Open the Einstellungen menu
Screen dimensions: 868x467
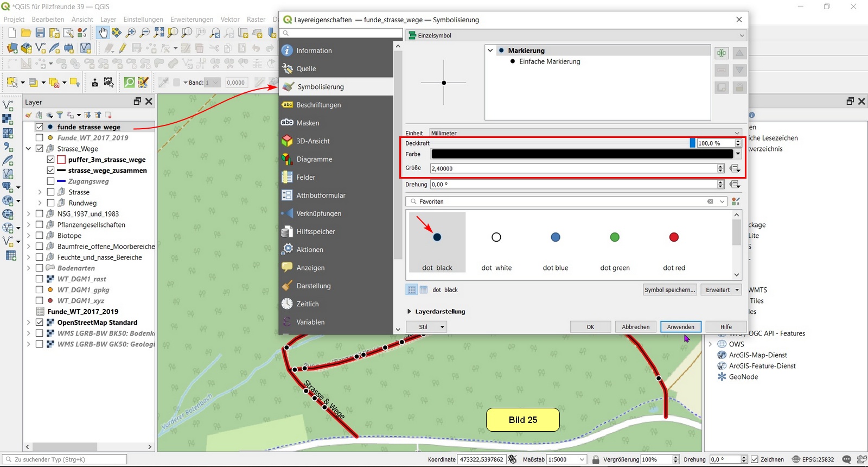[143, 20]
